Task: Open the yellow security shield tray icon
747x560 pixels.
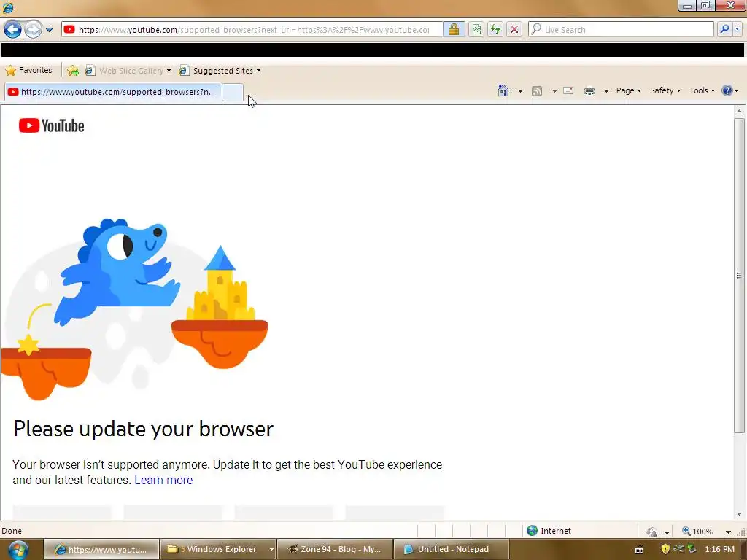Action: tap(665, 549)
